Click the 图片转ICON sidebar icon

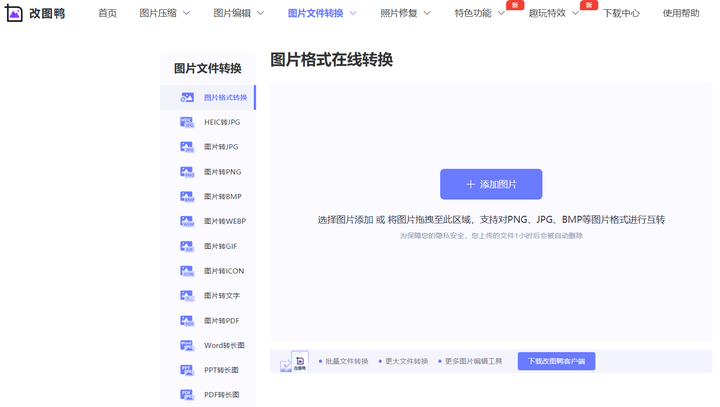point(187,271)
